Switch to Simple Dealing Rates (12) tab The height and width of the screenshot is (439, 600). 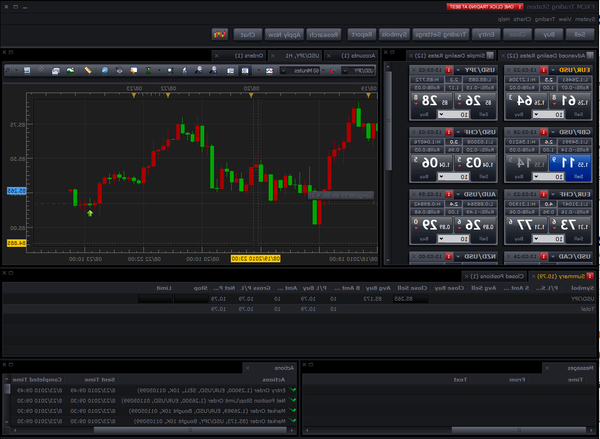click(451, 56)
